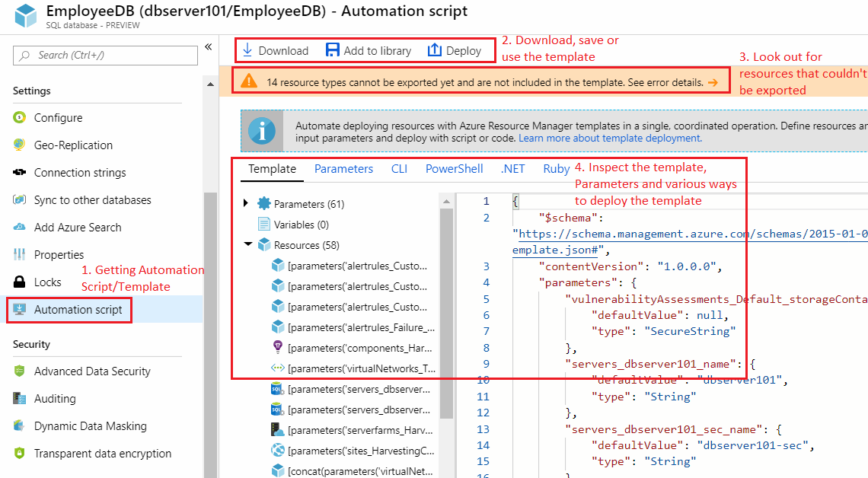The image size is (868, 478).
Task: Click the resource tree scrollbar thumb
Action: point(446,313)
